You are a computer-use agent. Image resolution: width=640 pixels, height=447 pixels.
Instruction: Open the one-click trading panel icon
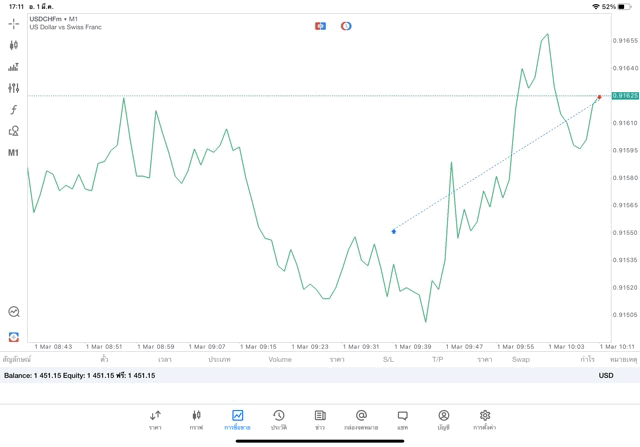point(14,67)
